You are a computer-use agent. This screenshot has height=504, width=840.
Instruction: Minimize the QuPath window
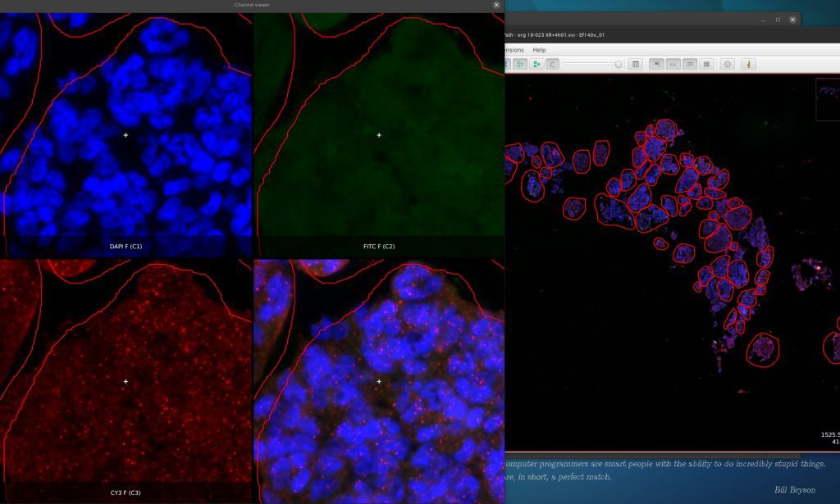pyautogui.click(x=763, y=20)
